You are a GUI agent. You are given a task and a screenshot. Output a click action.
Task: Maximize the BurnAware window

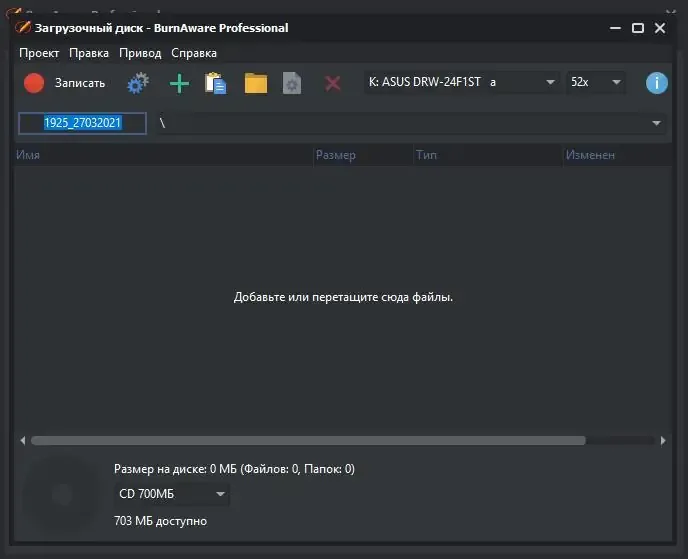click(x=638, y=28)
